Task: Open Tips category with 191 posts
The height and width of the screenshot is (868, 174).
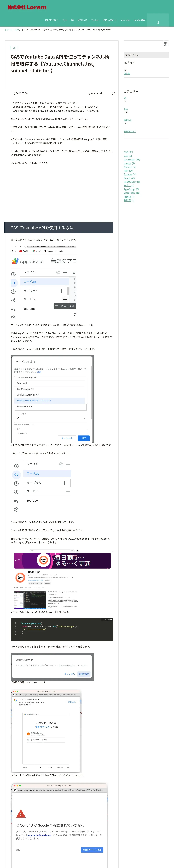Action: click(126, 109)
